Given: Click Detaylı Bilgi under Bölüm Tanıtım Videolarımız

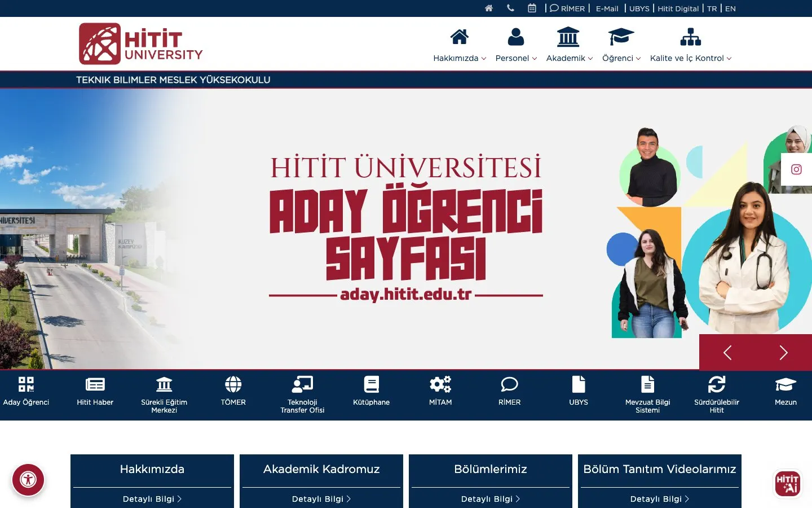Looking at the screenshot, I should [x=660, y=499].
